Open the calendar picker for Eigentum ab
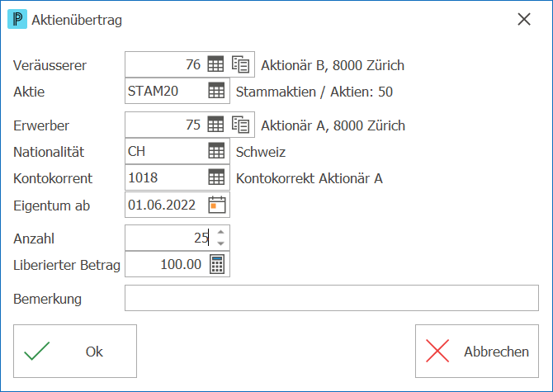The width and height of the screenshot is (553, 392). pos(217,205)
